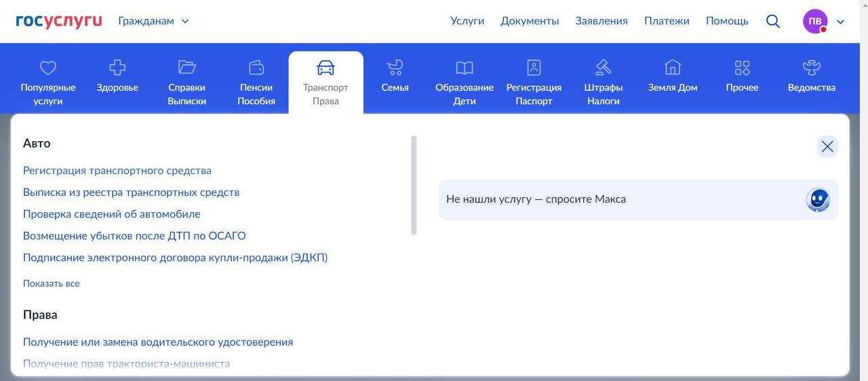This screenshot has width=868, height=381.
Task: Click the Права section heading
Action: (40, 315)
